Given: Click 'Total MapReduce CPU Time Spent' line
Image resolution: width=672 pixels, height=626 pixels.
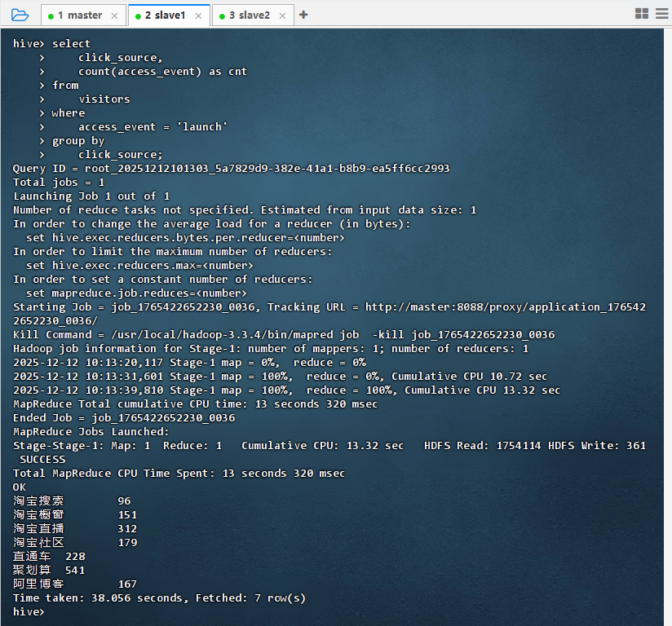Looking at the screenshot, I should pos(179,474).
